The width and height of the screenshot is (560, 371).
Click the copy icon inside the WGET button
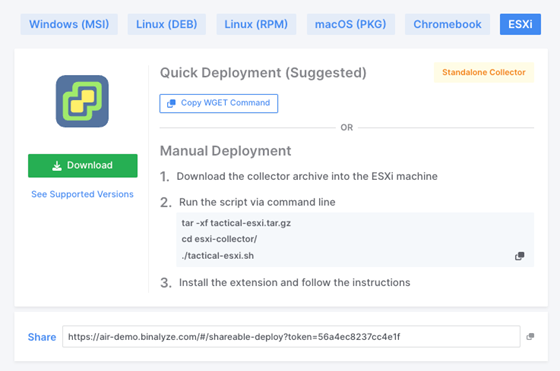tap(171, 103)
